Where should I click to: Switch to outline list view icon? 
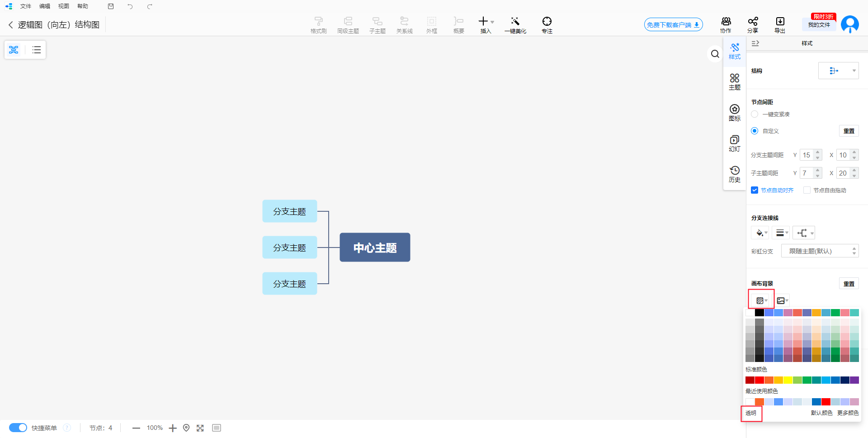coord(37,50)
